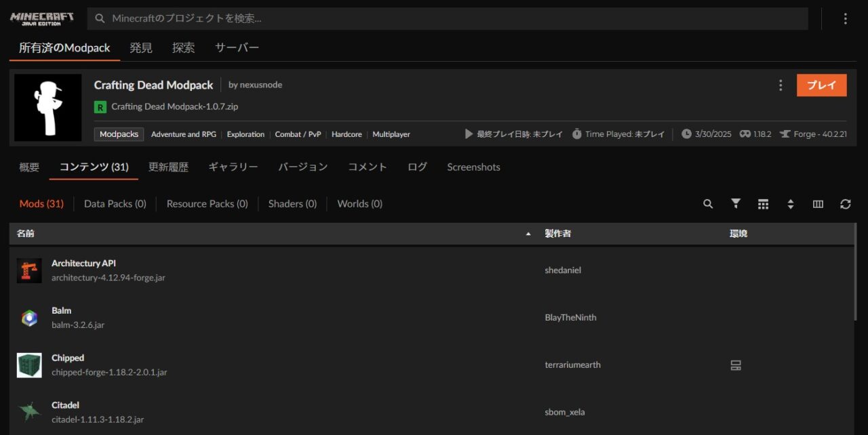The height and width of the screenshot is (435, 868).
Task: Click the Minecraft project search field
Action: click(448, 19)
